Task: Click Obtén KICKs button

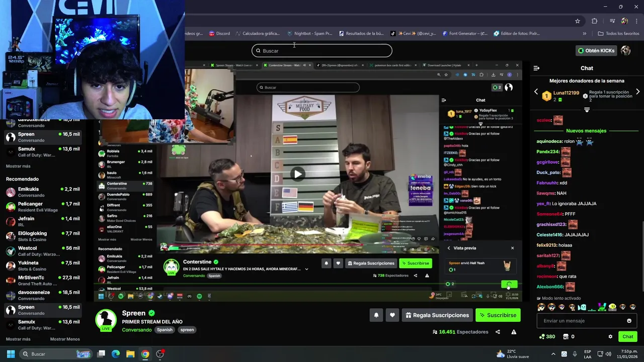Action: 596,50
